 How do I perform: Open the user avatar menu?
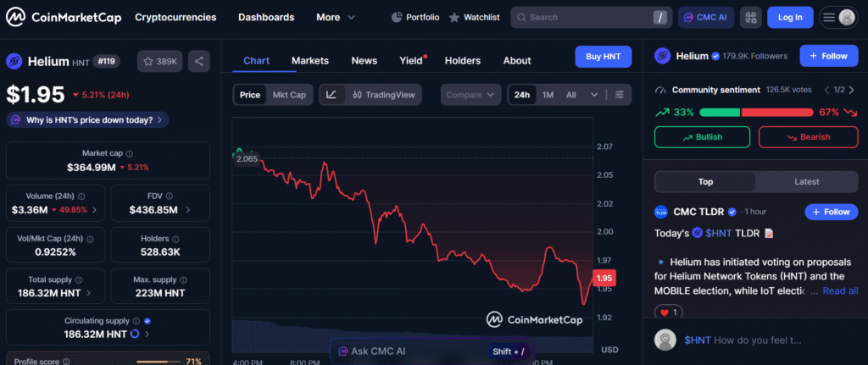tap(847, 17)
